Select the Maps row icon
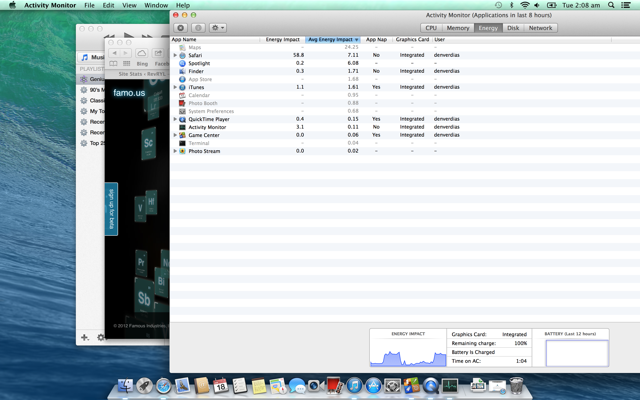 pos(182,47)
